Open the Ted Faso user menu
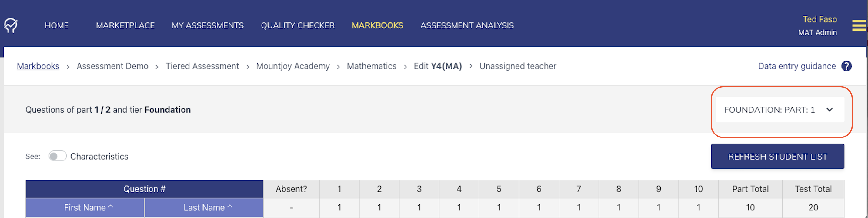This screenshot has width=868, height=218. (x=819, y=19)
